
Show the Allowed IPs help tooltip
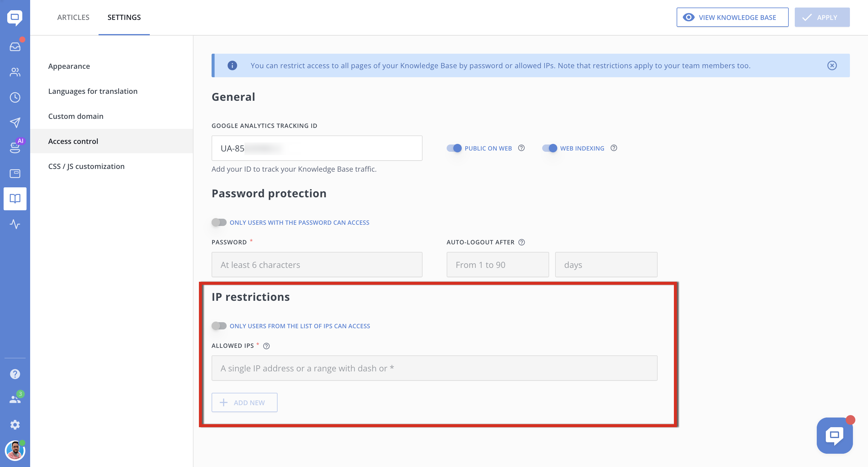tap(266, 346)
